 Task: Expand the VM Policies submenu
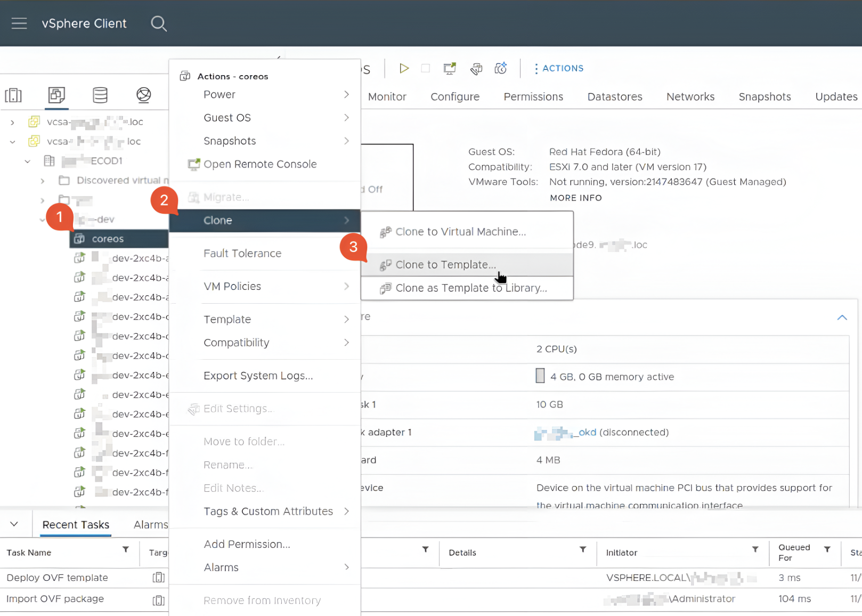click(x=265, y=286)
